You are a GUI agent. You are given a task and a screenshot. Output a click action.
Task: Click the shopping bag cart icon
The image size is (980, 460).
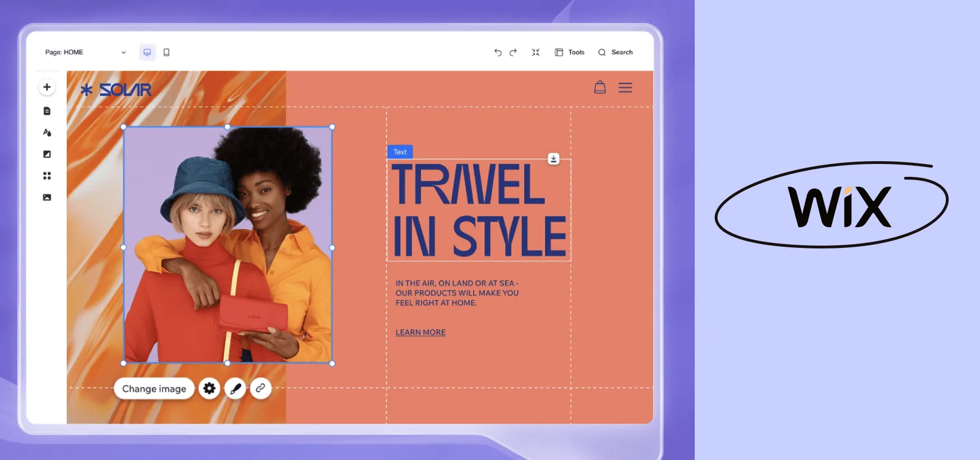pos(600,87)
